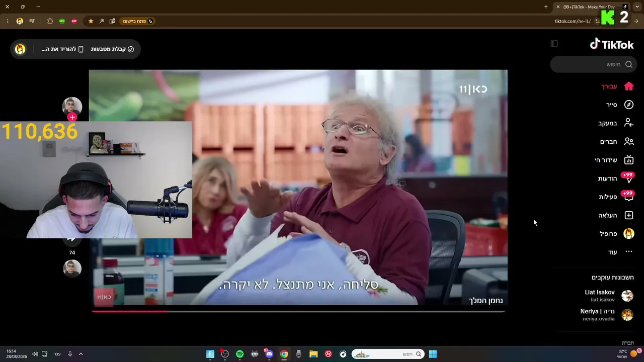
Task: Click the taskbar search box (חפש)
Action: [x=387, y=354]
